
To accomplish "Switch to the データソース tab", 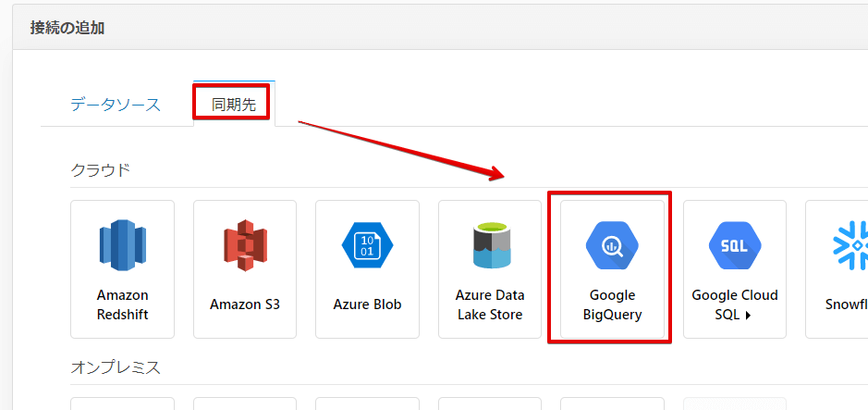I will click(x=116, y=105).
